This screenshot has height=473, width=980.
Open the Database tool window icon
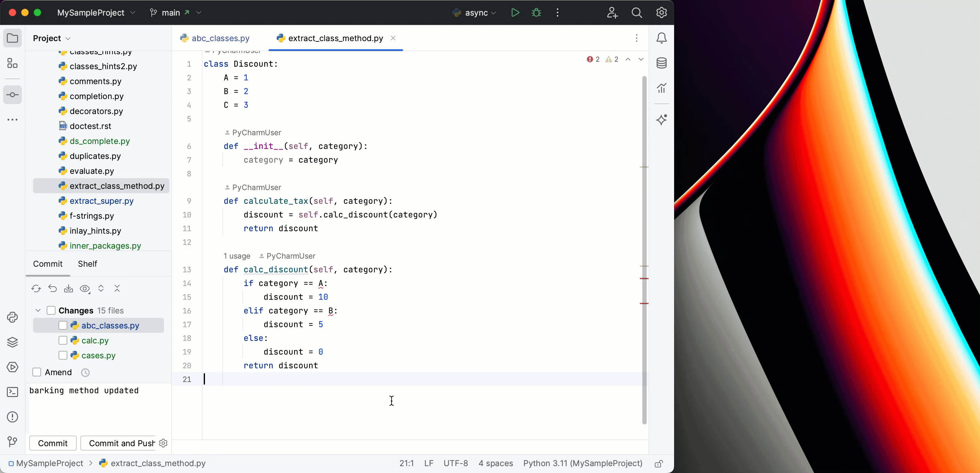click(662, 63)
